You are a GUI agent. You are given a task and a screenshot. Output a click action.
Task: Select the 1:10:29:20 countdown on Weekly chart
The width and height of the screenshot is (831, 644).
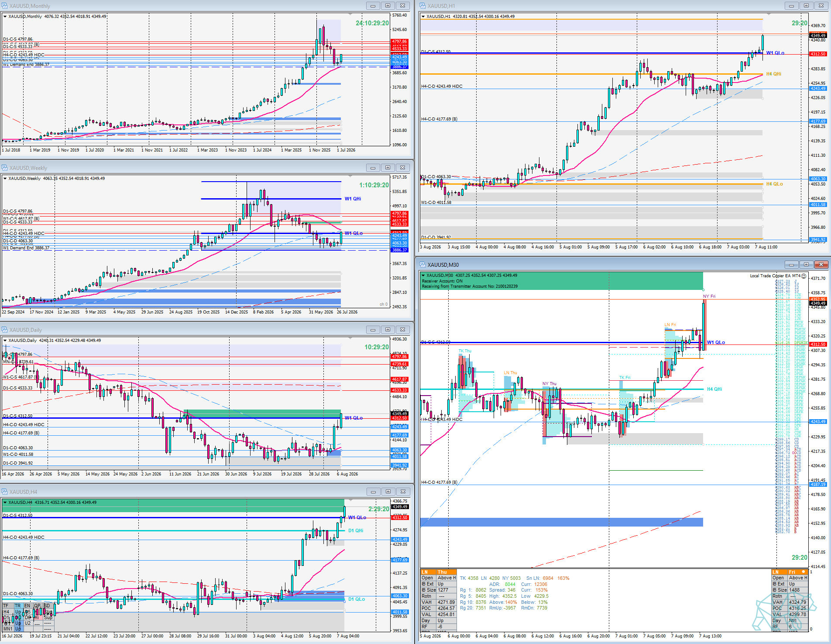[374, 185]
